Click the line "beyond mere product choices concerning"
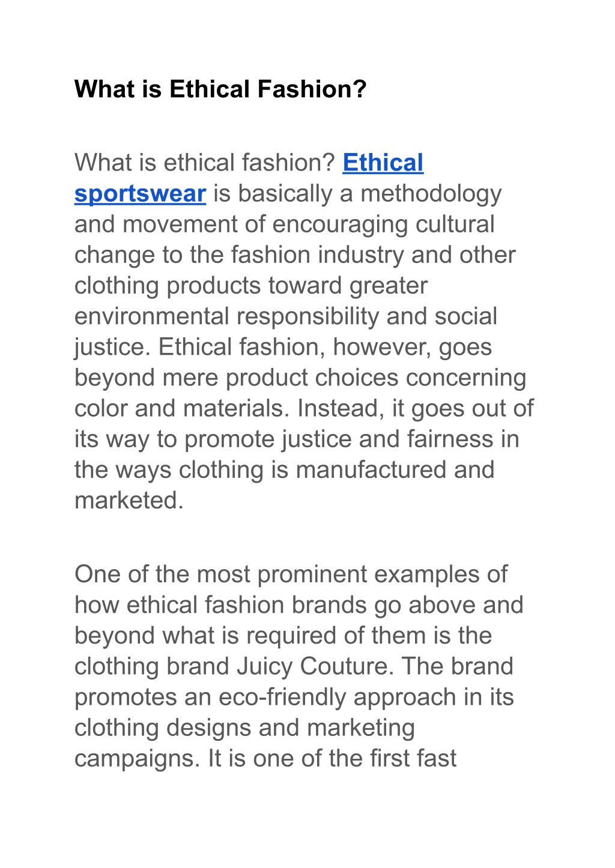The image size is (615, 868). (x=300, y=378)
